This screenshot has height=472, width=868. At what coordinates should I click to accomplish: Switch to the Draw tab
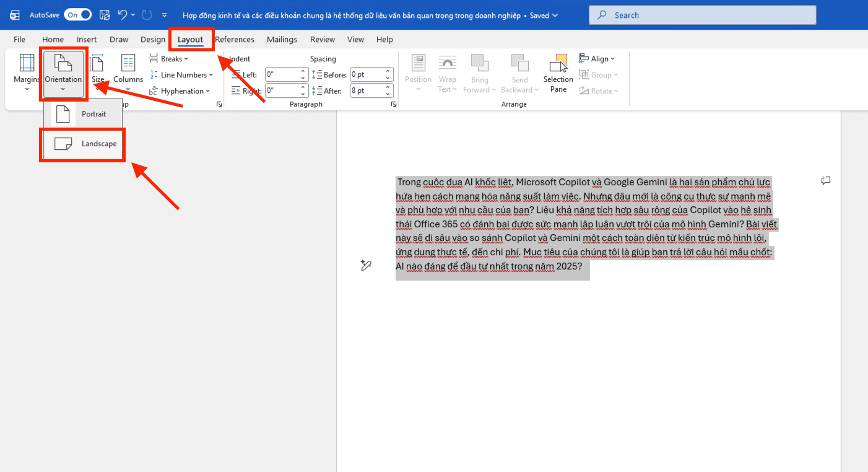[119, 39]
